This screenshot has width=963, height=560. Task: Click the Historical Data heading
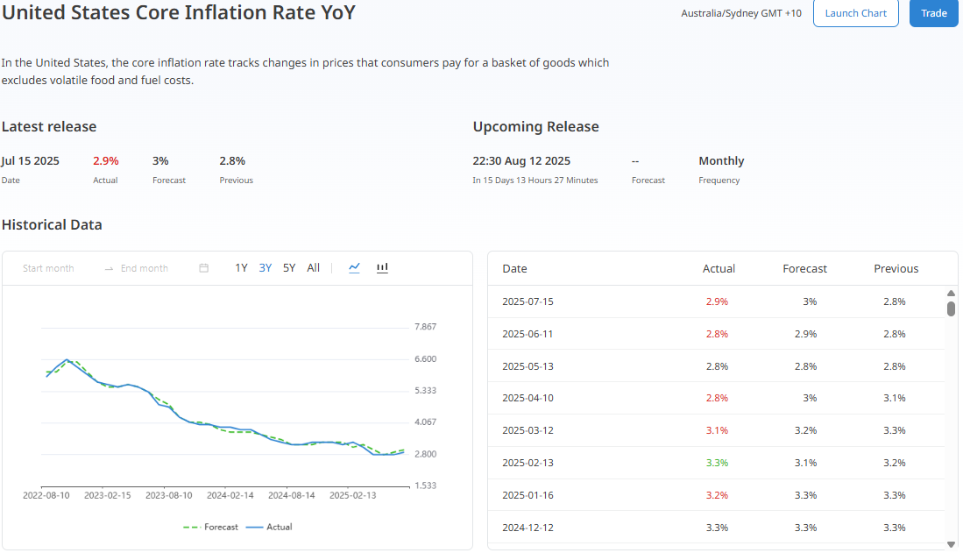click(52, 224)
